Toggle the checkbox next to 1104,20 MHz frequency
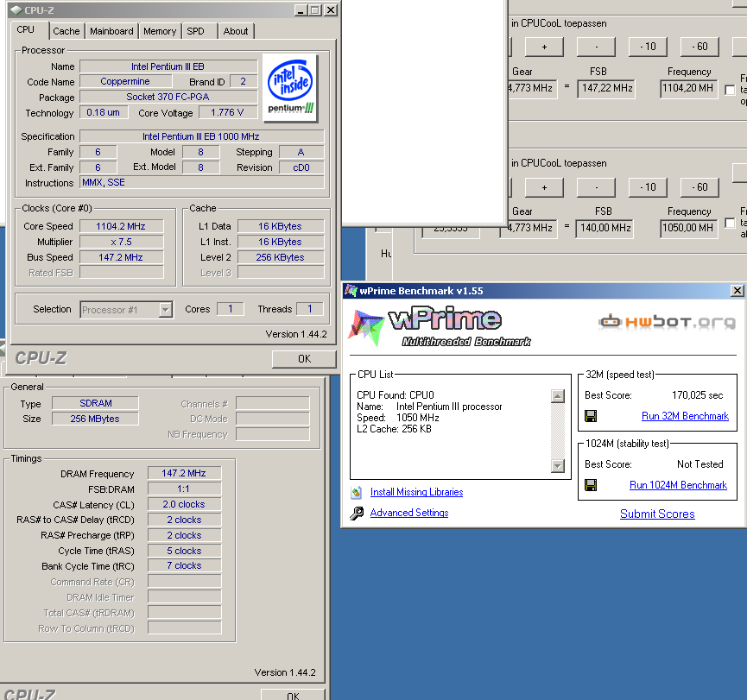This screenshot has width=747, height=700. [x=730, y=89]
